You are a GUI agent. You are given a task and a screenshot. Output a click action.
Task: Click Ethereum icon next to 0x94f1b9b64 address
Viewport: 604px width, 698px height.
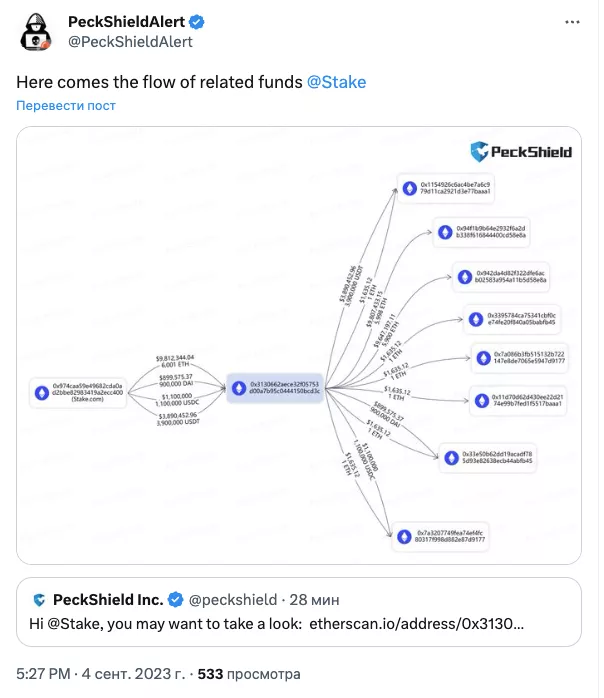tap(444, 232)
